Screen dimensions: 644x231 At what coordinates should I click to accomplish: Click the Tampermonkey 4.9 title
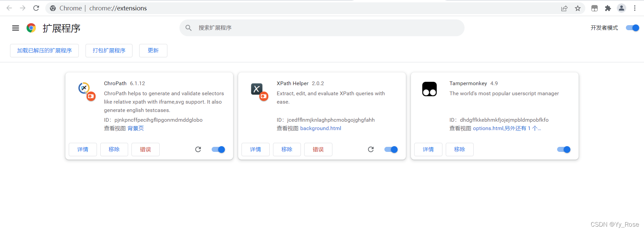tap(474, 83)
